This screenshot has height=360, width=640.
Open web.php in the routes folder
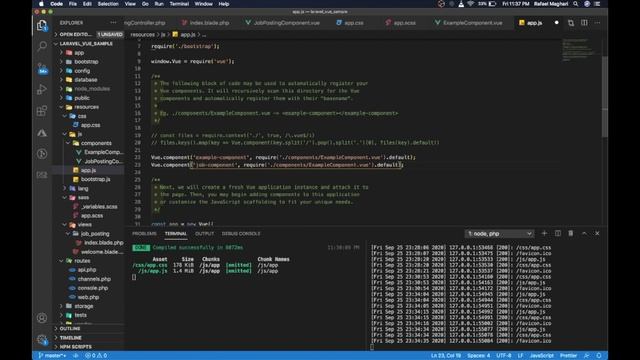pos(89,297)
